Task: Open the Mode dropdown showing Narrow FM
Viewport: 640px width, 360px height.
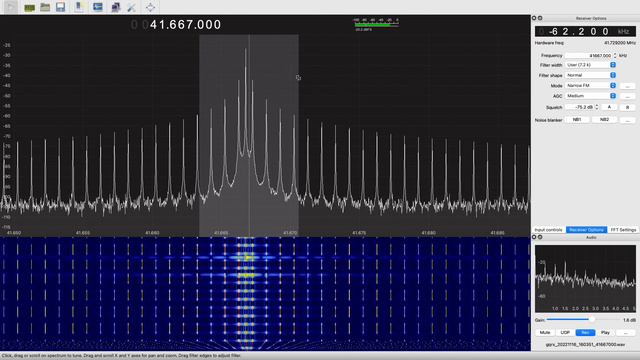Action: (x=590, y=85)
